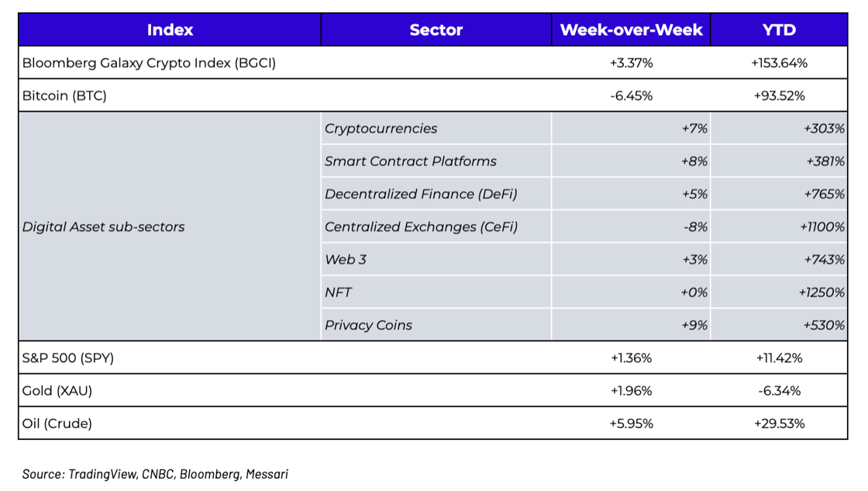The height and width of the screenshot is (491, 868).
Task: Select the Web 3 sector cell
Action: [346, 260]
